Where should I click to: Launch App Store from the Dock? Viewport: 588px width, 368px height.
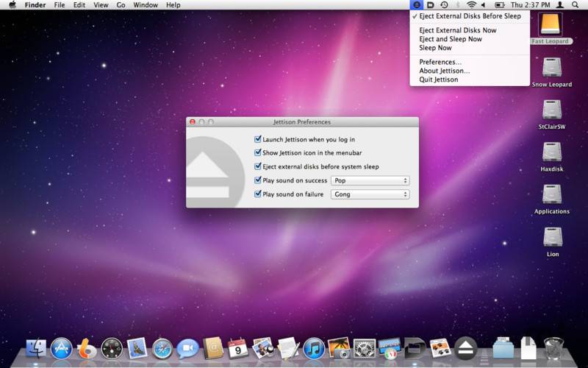click(x=61, y=348)
